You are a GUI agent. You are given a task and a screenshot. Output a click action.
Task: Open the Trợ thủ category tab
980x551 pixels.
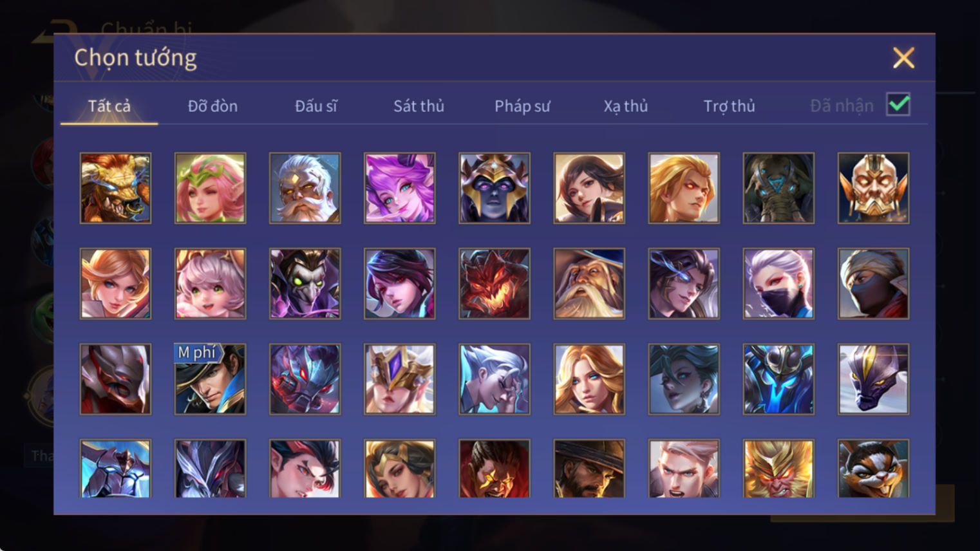tap(729, 106)
